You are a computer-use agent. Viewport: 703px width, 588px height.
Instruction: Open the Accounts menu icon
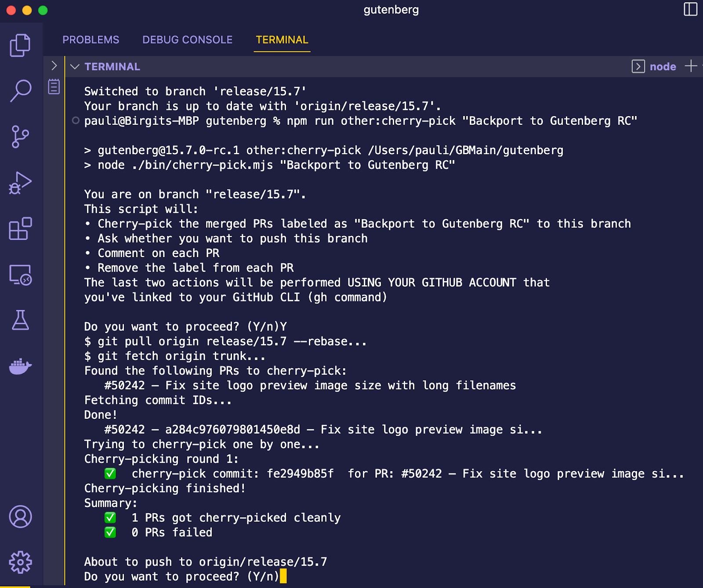(x=20, y=516)
